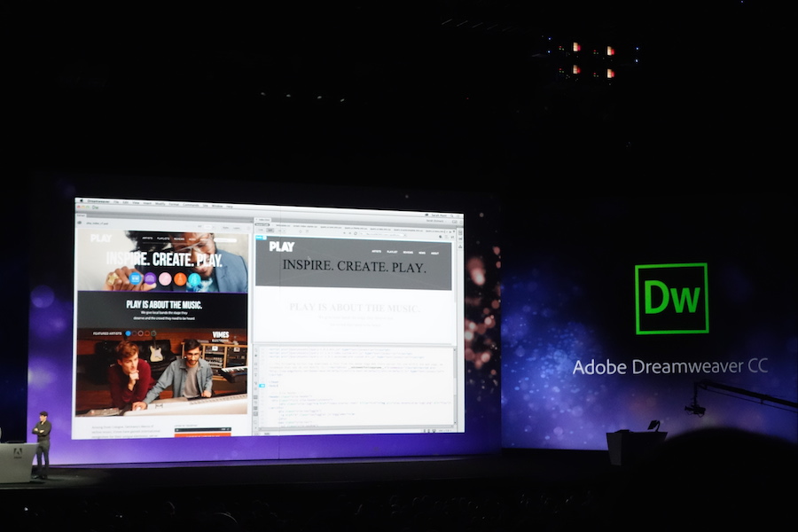Click ABOUT link in Live view navigation
The image size is (798, 532).
point(434,252)
